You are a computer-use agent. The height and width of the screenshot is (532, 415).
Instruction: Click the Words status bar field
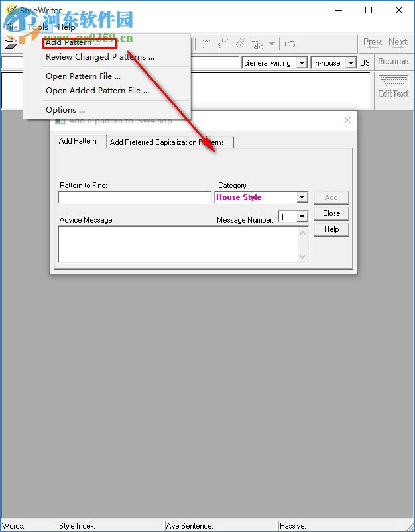click(x=28, y=526)
